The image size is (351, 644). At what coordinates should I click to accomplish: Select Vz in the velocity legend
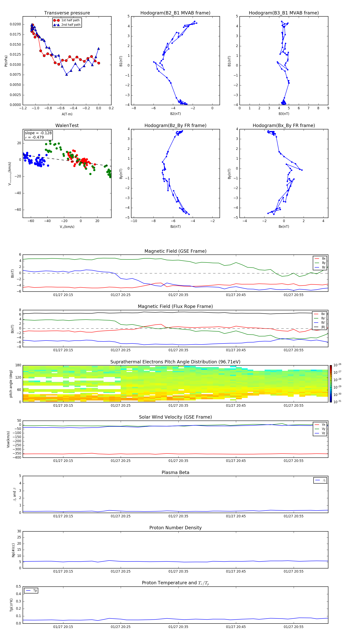(320, 433)
